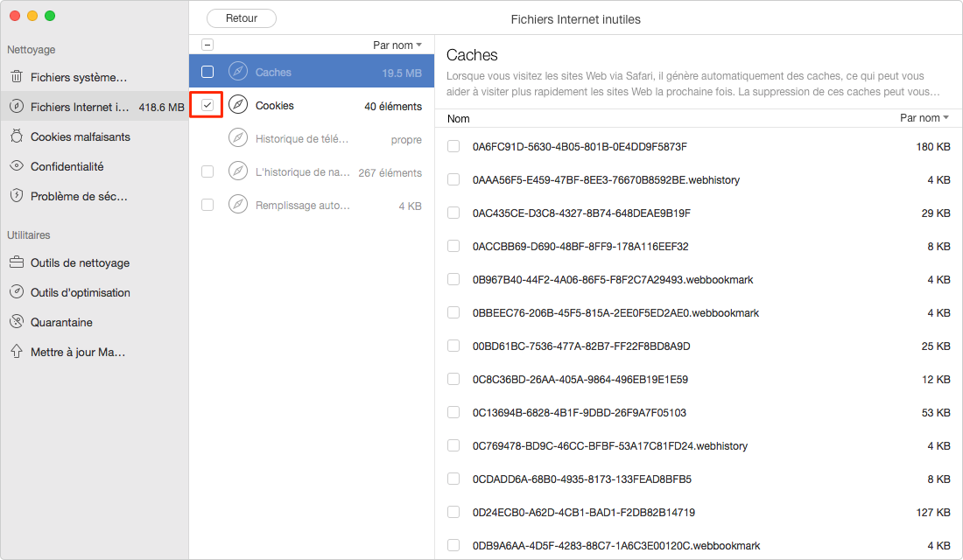The image size is (963, 560).
Task: Select L'historique de navigation 267 éléments row
Action: coord(312,171)
